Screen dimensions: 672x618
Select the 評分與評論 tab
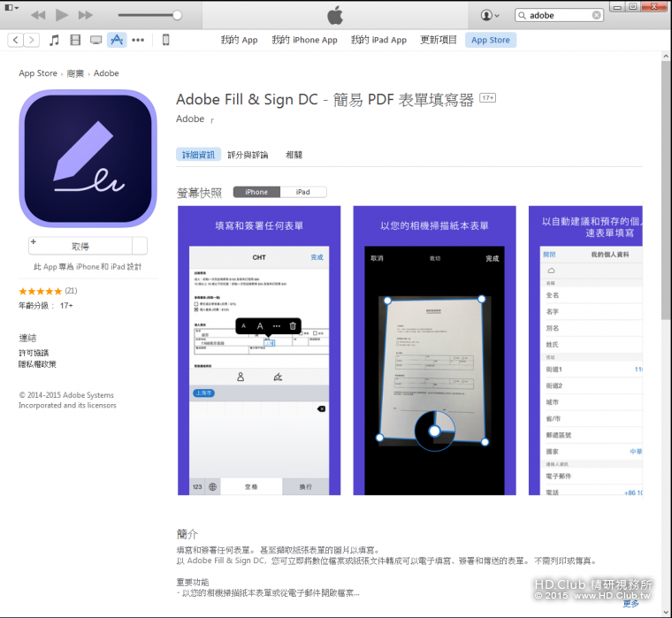pyautogui.click(x=248, y=155)
